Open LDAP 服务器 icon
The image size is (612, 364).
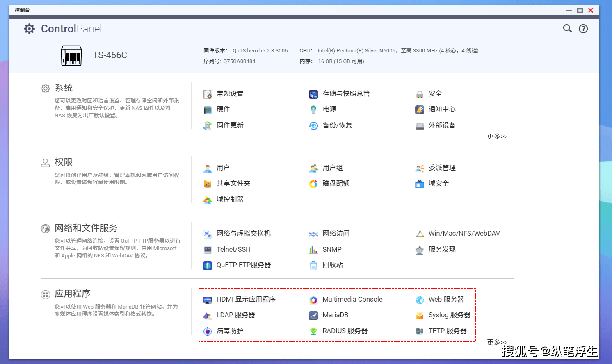(208, 315)
